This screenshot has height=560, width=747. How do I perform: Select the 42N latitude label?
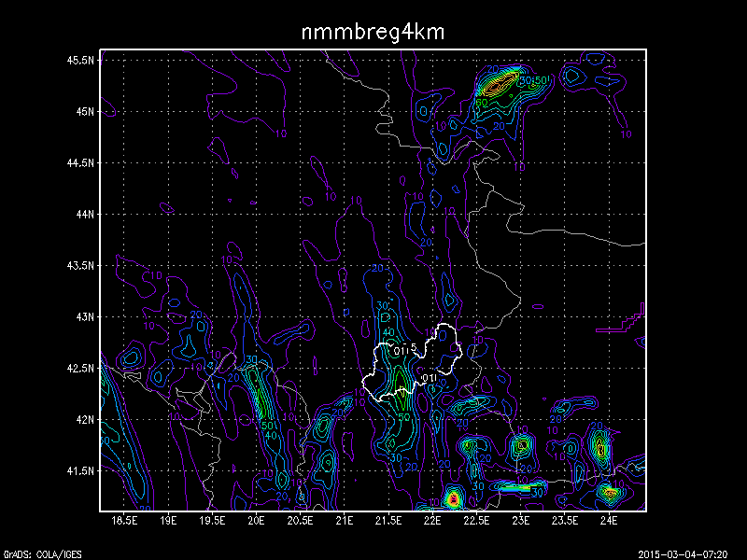click(84, 419)
